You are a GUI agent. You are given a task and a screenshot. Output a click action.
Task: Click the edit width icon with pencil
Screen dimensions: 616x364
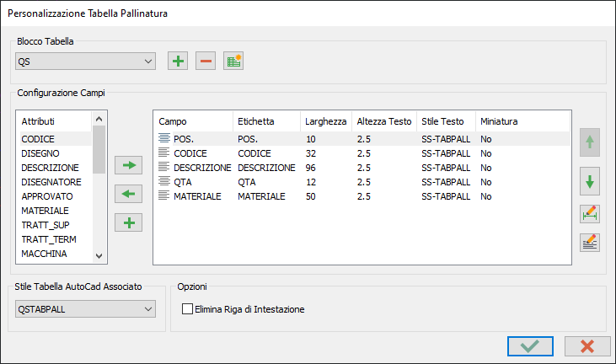click(590, 214)
